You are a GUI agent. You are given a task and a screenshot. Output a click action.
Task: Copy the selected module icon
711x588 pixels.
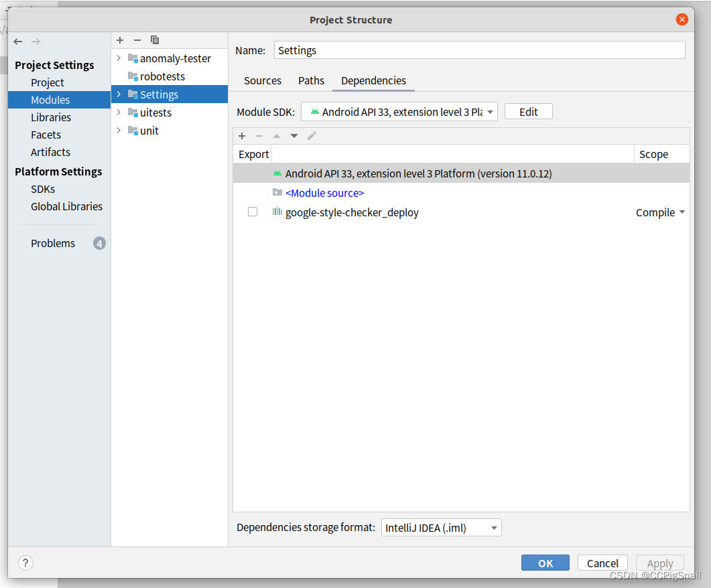pos(155,40)
